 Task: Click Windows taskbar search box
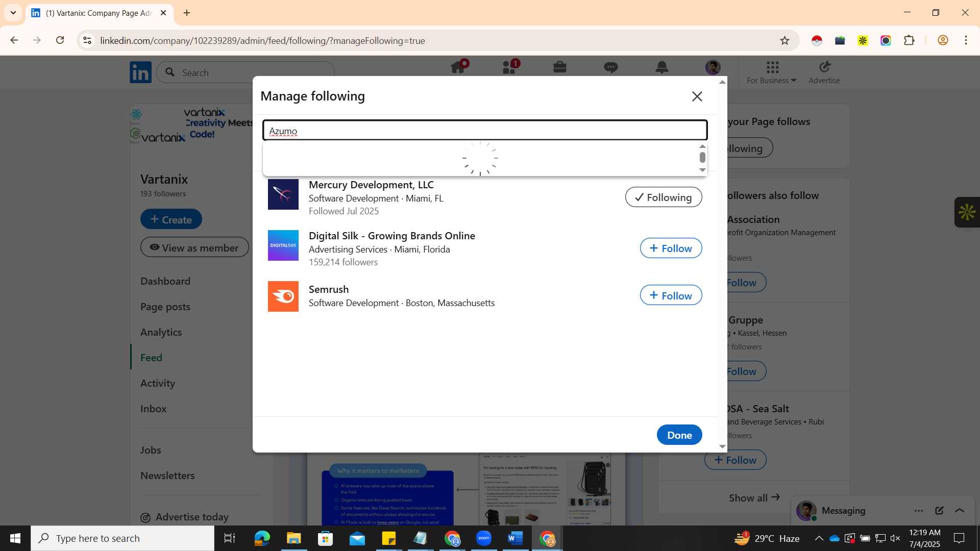coord(122,538)
